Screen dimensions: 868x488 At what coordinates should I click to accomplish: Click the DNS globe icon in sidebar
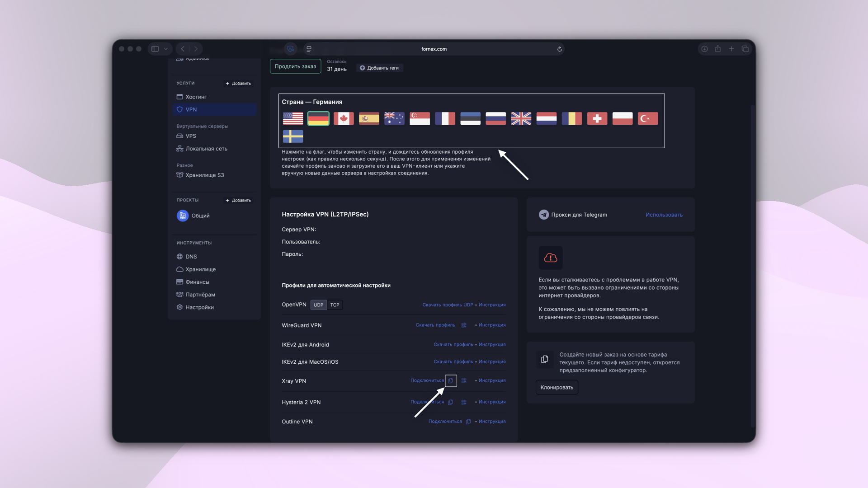coord(179,256)
